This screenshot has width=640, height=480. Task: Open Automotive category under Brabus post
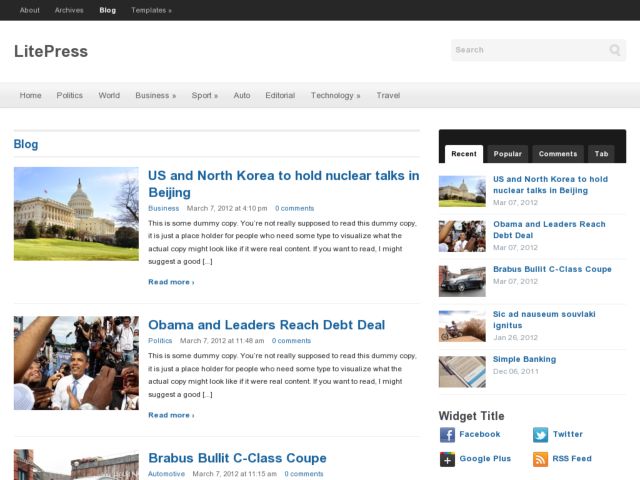coord(167,474)
